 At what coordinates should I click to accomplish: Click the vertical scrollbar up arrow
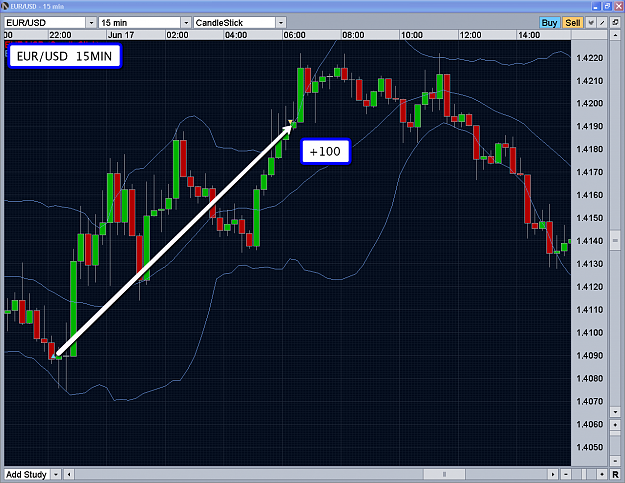(x=615, y=35)
